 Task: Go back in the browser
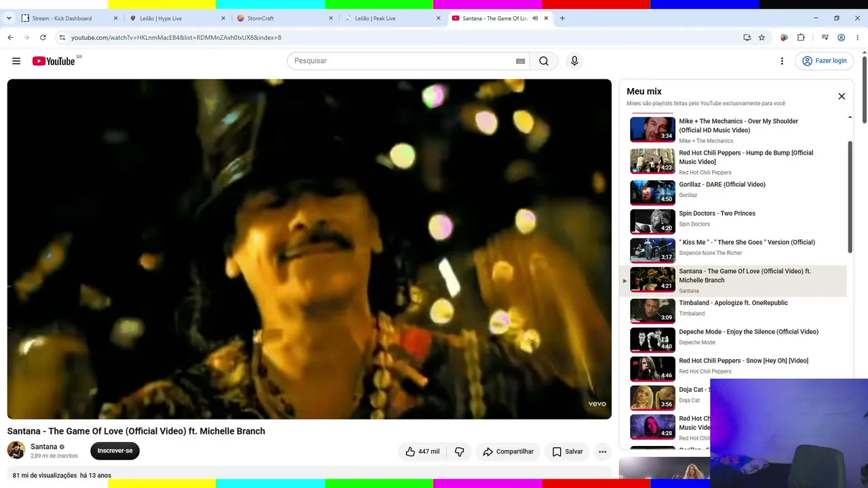[10, 37]
